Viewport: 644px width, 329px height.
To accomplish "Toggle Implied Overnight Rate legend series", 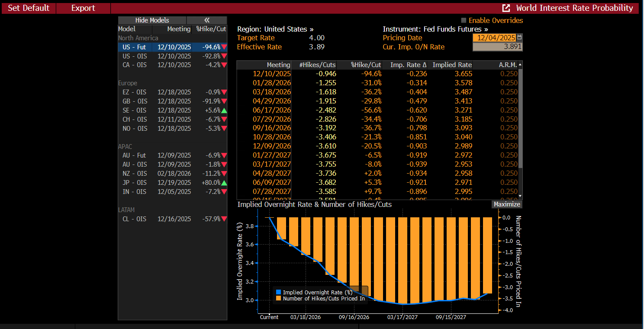I will [x=317, y=292].
